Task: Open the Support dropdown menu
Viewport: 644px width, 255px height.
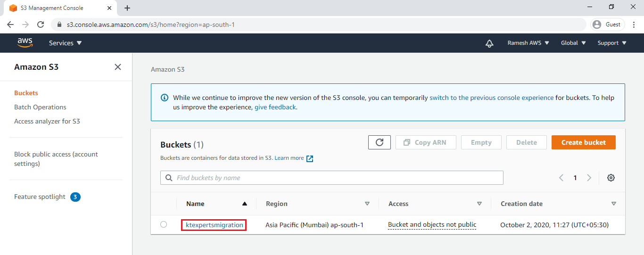Action: pos(612,43)
